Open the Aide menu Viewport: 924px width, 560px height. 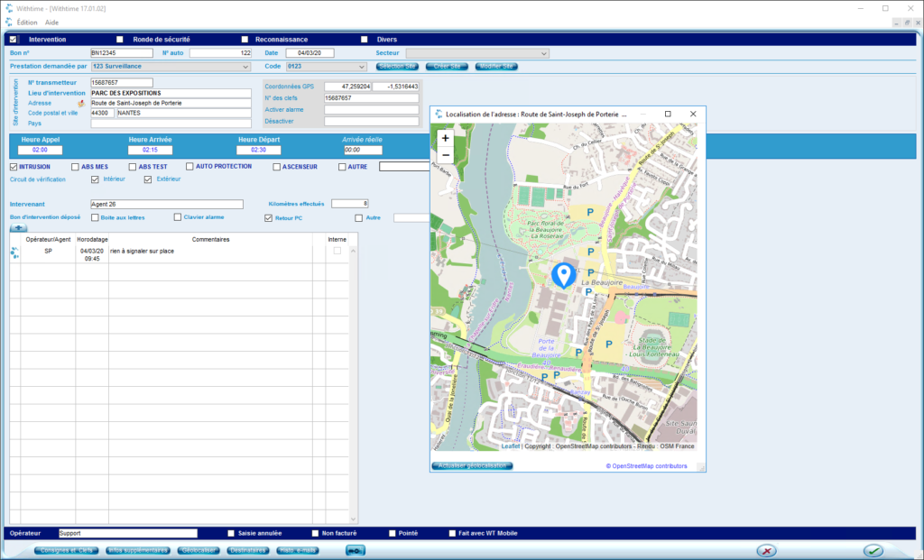51,23
